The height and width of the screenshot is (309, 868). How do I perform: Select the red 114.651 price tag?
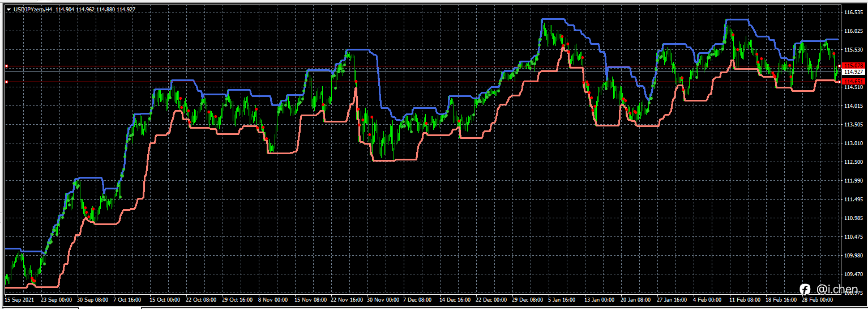tap(854, 82)
